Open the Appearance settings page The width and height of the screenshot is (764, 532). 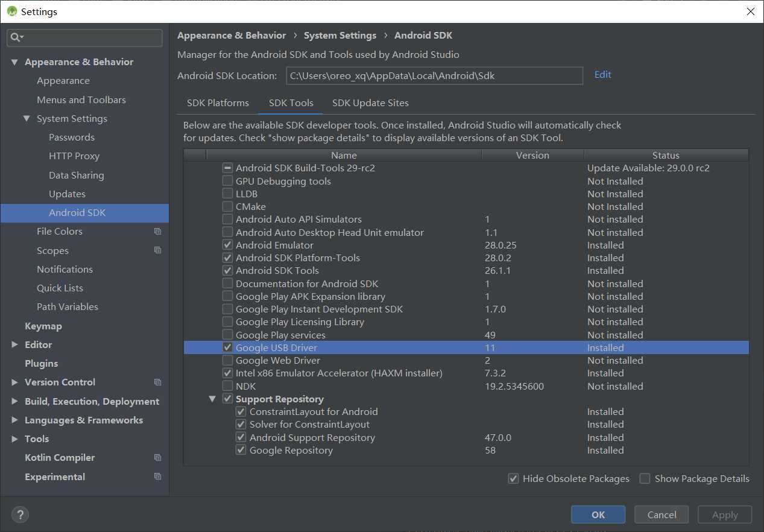point(63,81)
